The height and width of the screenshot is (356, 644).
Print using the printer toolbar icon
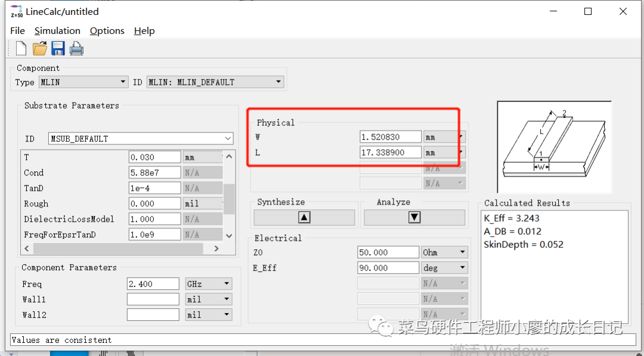[x=76, y=48]
